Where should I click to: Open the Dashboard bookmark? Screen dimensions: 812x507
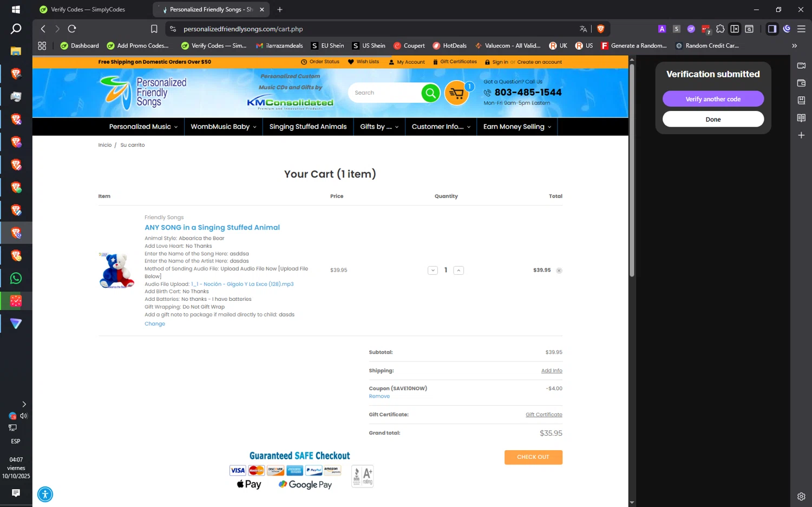pyautogui.click(x=80, y=46)
